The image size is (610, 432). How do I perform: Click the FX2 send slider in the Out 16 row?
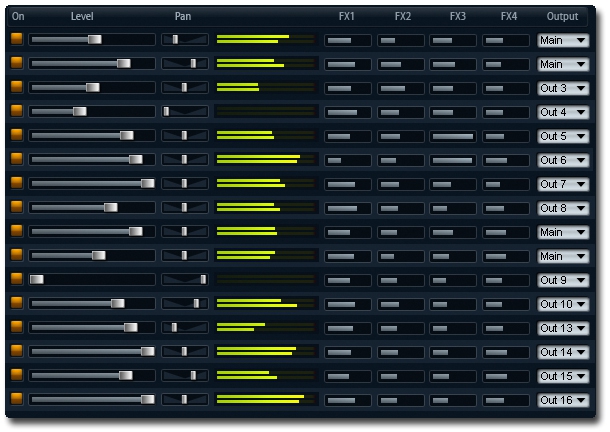coord(400,400)
